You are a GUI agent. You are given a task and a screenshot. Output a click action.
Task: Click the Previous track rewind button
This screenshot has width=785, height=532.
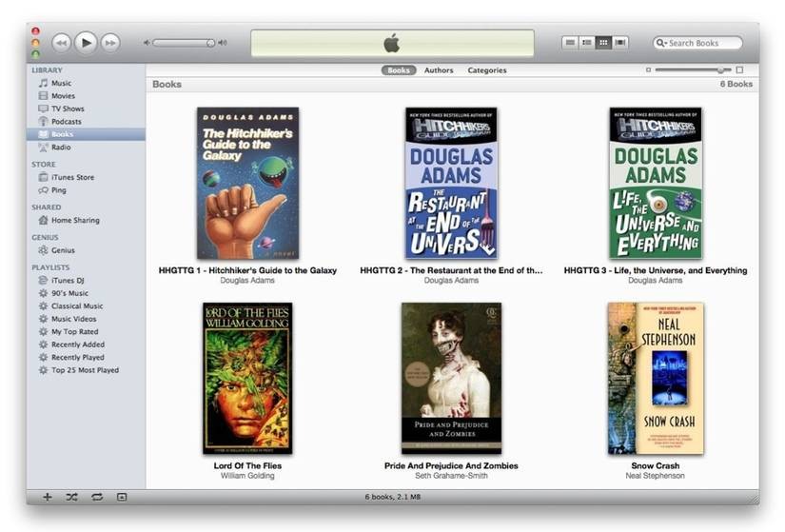tap(62, 43)
